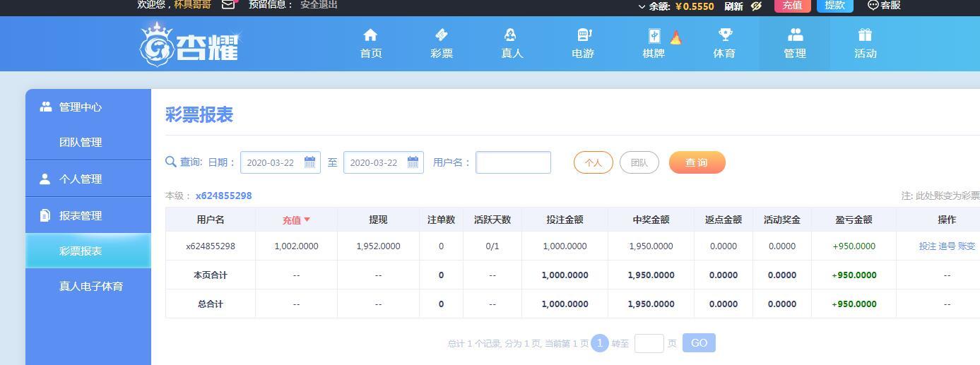
Task: Click the GO pagination button
Action: [x=699, y=343]
